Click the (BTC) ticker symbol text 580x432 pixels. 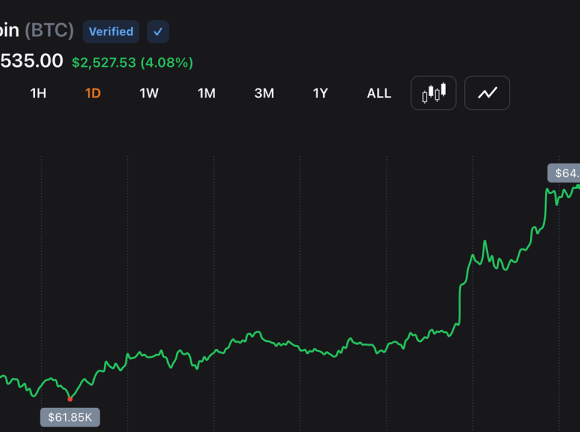coord(49,30)
